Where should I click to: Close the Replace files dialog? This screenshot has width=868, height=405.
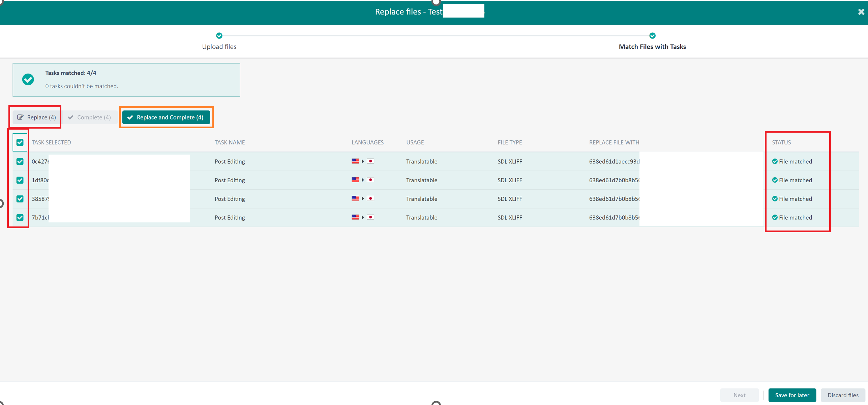point(861,12)
